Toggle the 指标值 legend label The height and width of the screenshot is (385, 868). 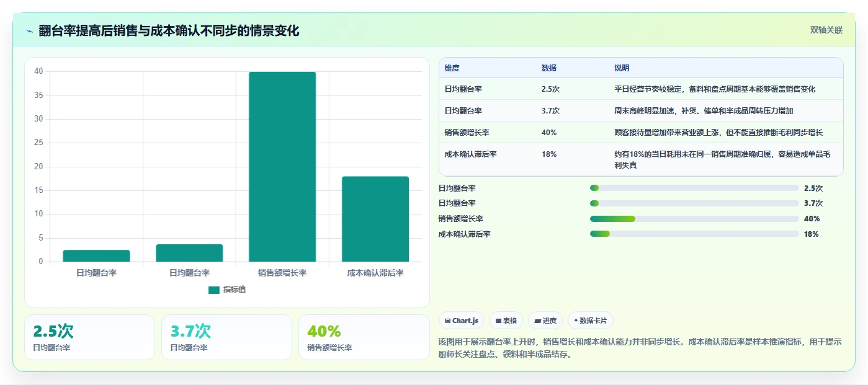pos(235,290)
